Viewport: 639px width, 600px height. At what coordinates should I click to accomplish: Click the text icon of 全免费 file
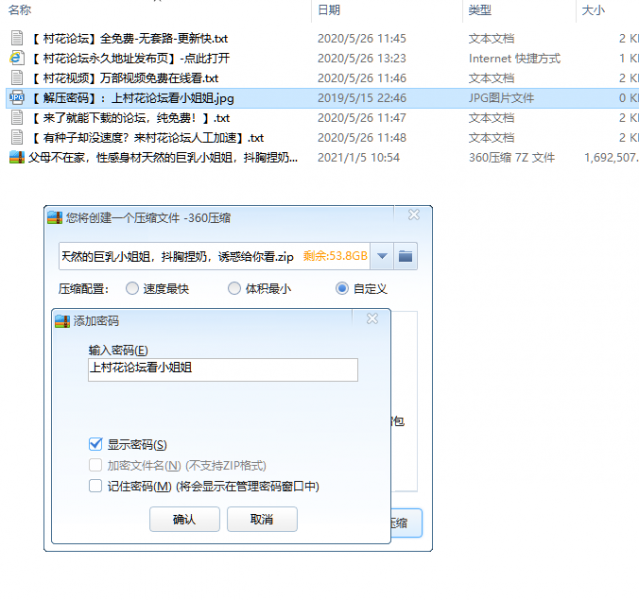(17, 38)
